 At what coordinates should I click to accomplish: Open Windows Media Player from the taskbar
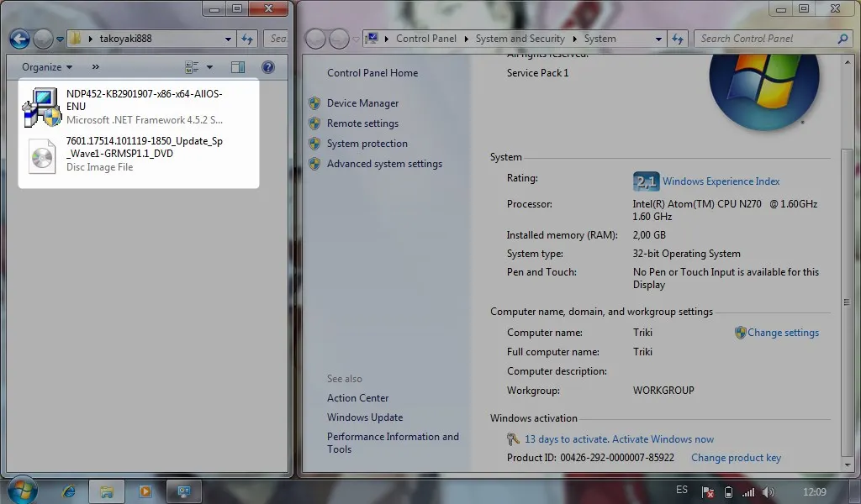click(145, 491)
